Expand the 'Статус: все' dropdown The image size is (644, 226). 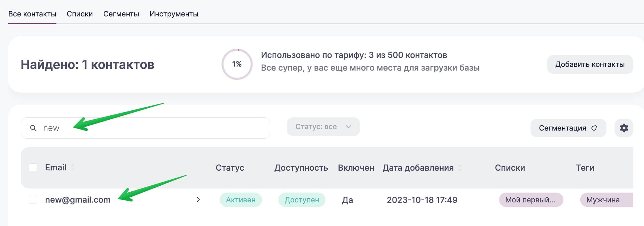point(323,127)
